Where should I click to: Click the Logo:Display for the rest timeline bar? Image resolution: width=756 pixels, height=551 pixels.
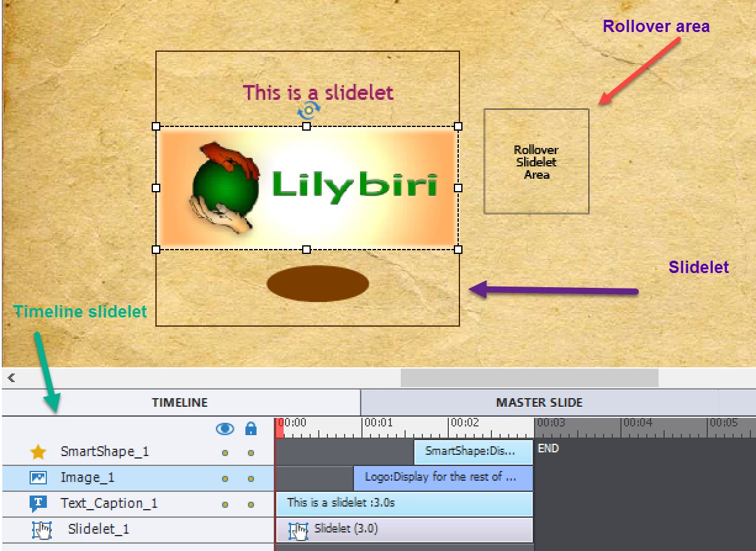(x=443, y=478)
